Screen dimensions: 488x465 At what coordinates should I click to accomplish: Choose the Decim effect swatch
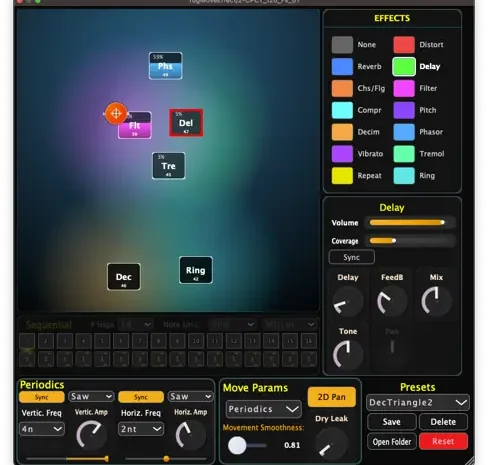tap(342, 132)
